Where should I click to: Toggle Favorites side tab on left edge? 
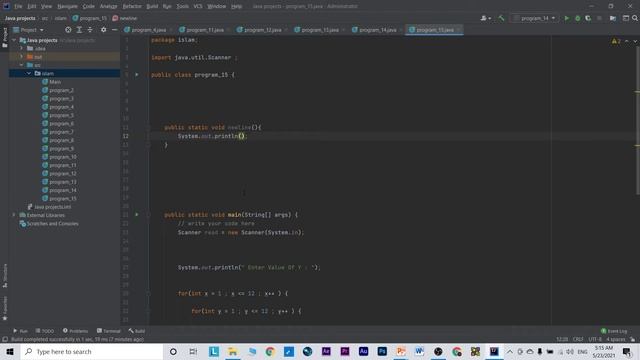point(5,309)
